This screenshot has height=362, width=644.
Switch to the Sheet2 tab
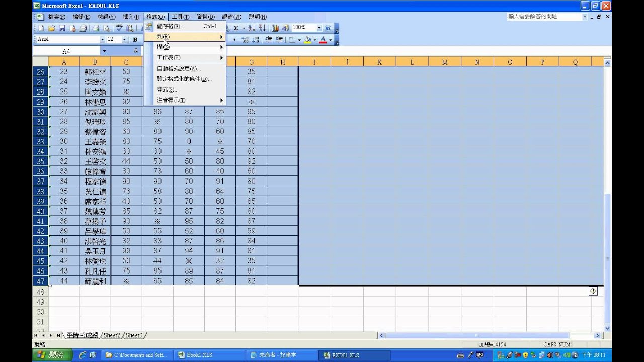[x=112, y=335]
